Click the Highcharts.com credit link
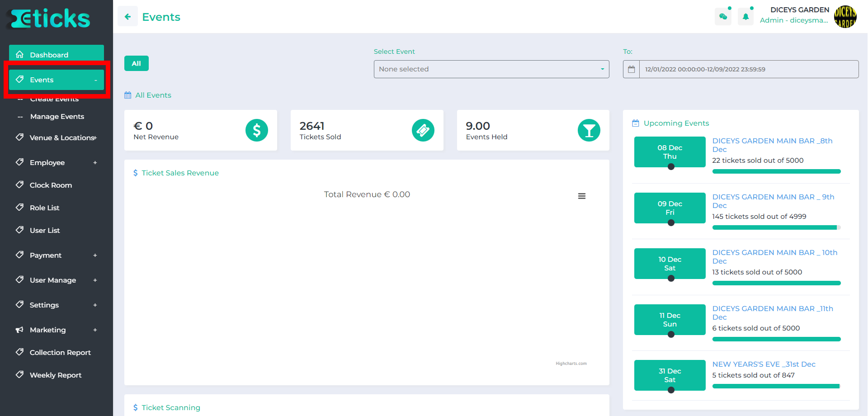 (571, 364)
